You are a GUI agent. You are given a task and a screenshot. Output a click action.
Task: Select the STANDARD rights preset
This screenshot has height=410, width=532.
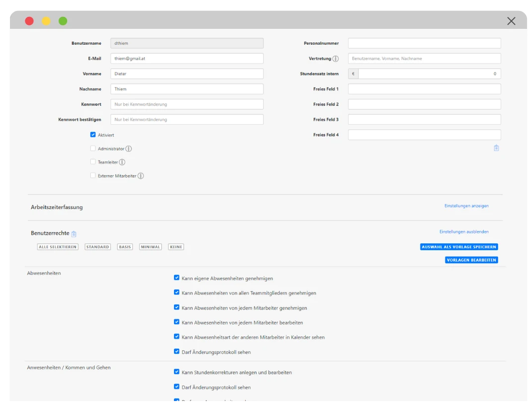coord(97,247)
